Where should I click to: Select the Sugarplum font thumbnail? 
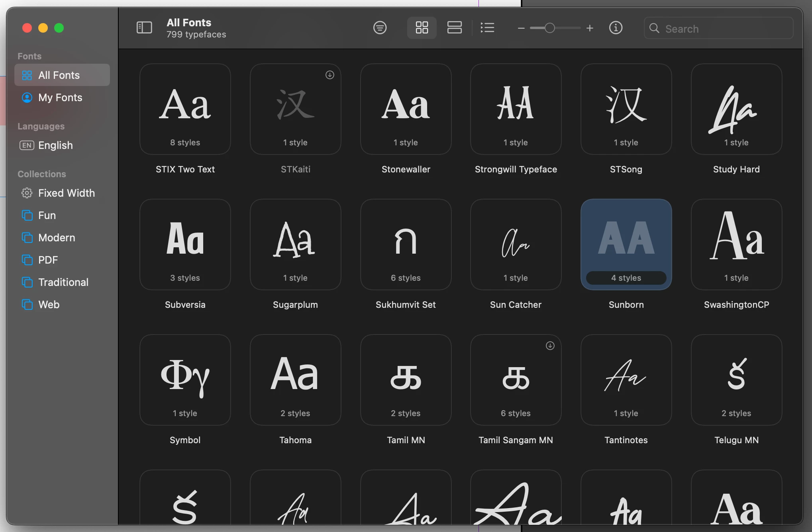tap(295, 244)
